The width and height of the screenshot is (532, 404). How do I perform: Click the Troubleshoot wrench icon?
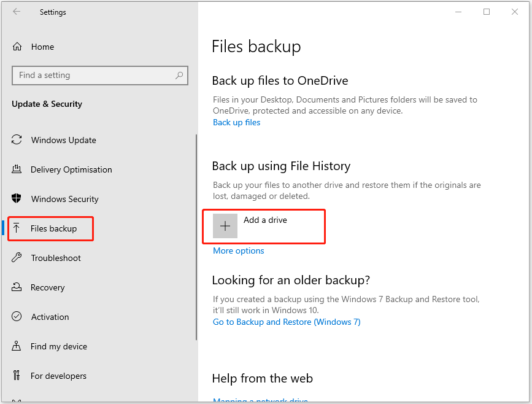click(x=17, y=258)
